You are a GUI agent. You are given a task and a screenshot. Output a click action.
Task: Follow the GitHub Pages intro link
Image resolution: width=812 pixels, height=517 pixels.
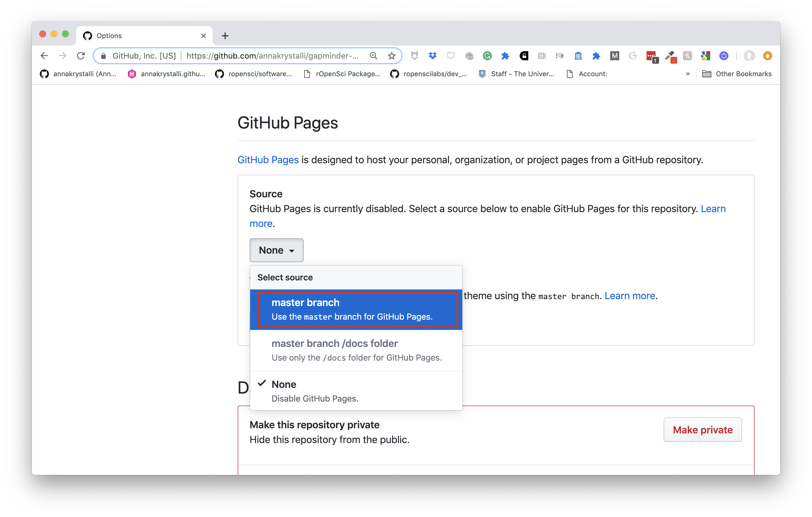268,160
